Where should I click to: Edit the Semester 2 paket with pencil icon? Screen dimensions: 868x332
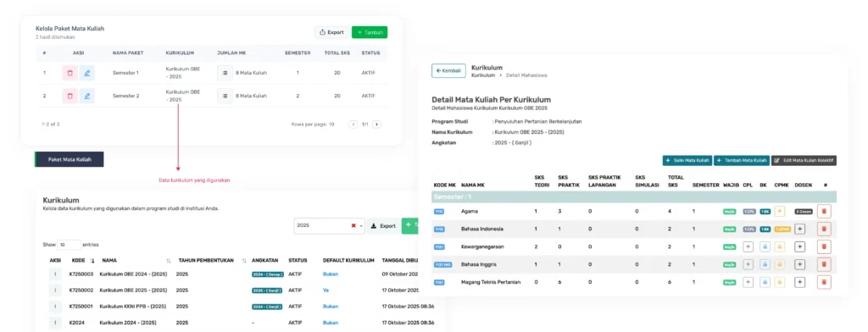[87, 96]
